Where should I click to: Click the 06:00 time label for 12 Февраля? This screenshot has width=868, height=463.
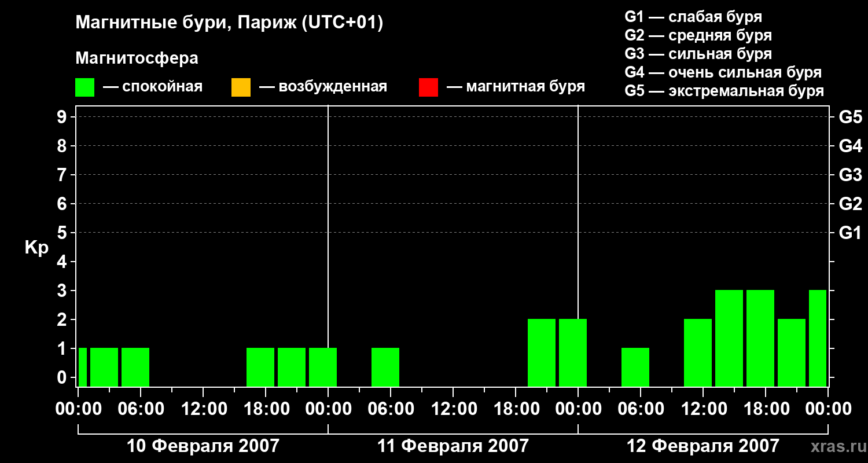tap(641, 409)
